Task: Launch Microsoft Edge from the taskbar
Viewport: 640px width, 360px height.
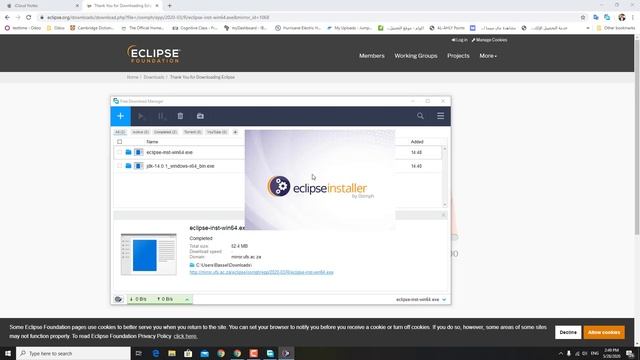Action: [x=156, y=353]
